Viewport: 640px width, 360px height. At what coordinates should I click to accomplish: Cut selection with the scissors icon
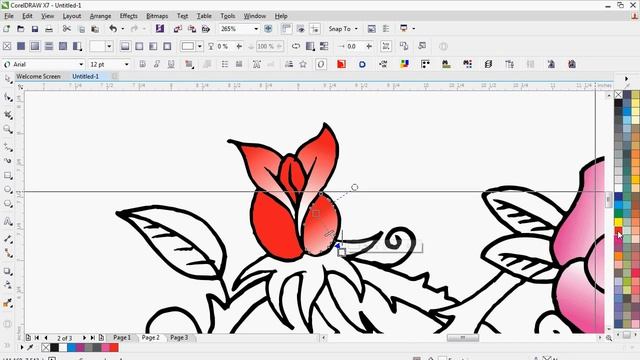(67, 29)
